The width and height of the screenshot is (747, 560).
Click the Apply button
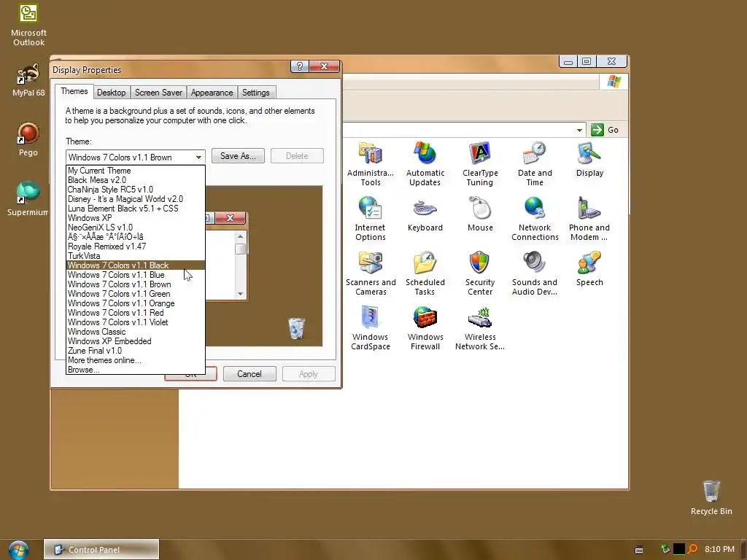point(309,374)
